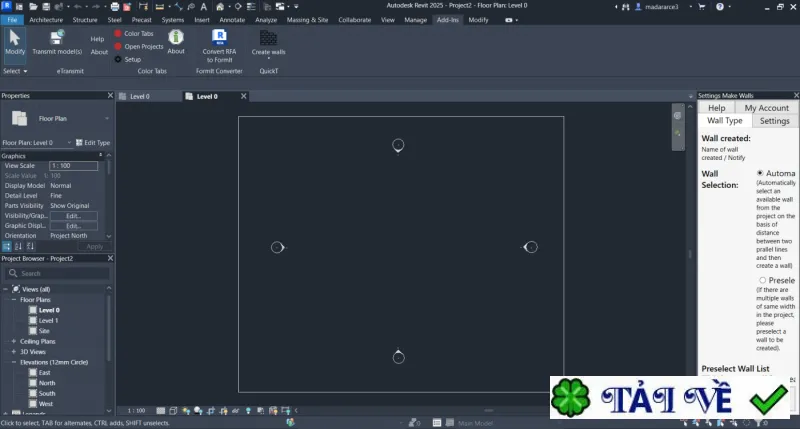
Task: Click the green About info icon
Action: click(176, 37)
